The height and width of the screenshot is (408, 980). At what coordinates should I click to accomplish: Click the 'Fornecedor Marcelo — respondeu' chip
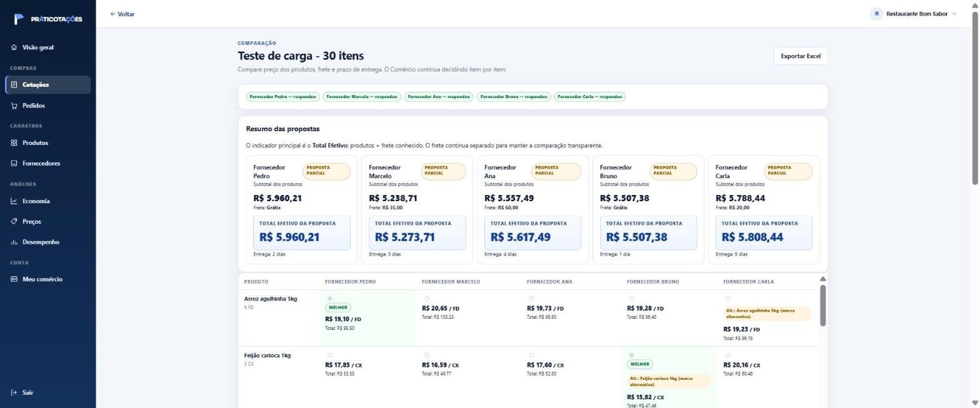click(x=362, y=97)
